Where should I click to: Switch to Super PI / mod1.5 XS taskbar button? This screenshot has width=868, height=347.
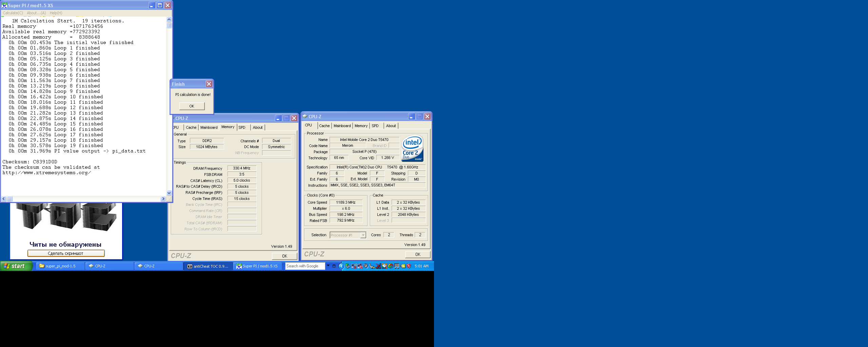coord(258,266)
